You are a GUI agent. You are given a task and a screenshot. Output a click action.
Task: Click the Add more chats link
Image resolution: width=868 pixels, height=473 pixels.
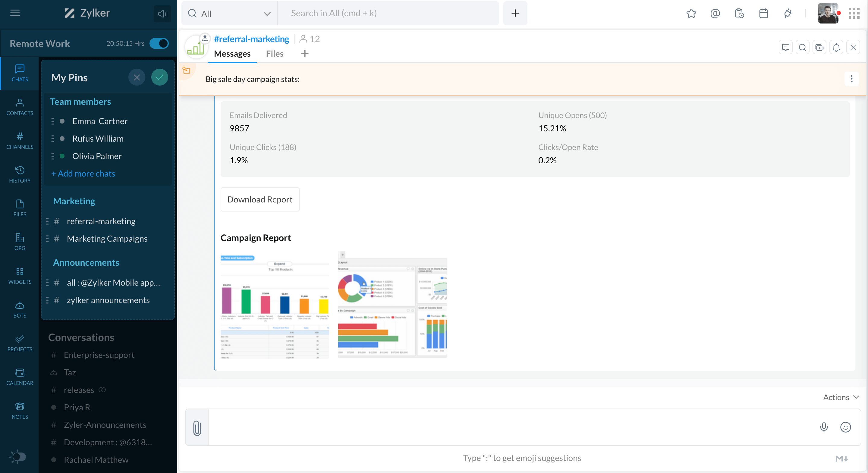pyautogui.click(x=83, y=174)
